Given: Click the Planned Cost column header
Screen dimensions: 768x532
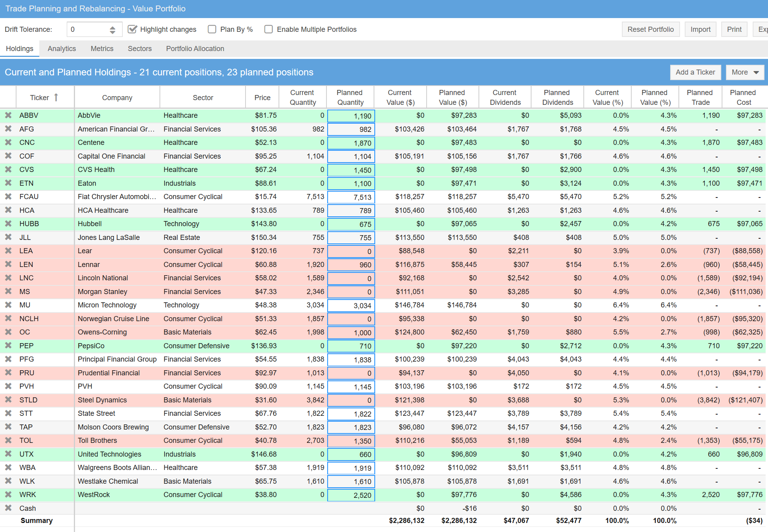Looking at the screenshot, I should (x=743, y=97).
